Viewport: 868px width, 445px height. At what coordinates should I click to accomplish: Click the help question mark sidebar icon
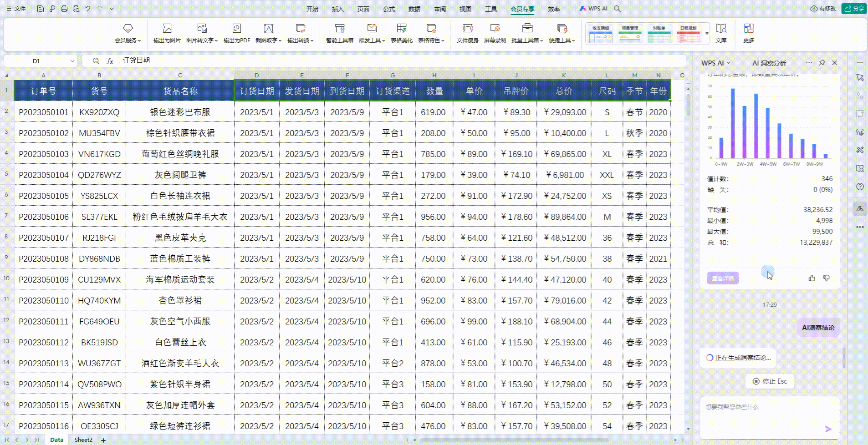[x=860, y=187]
